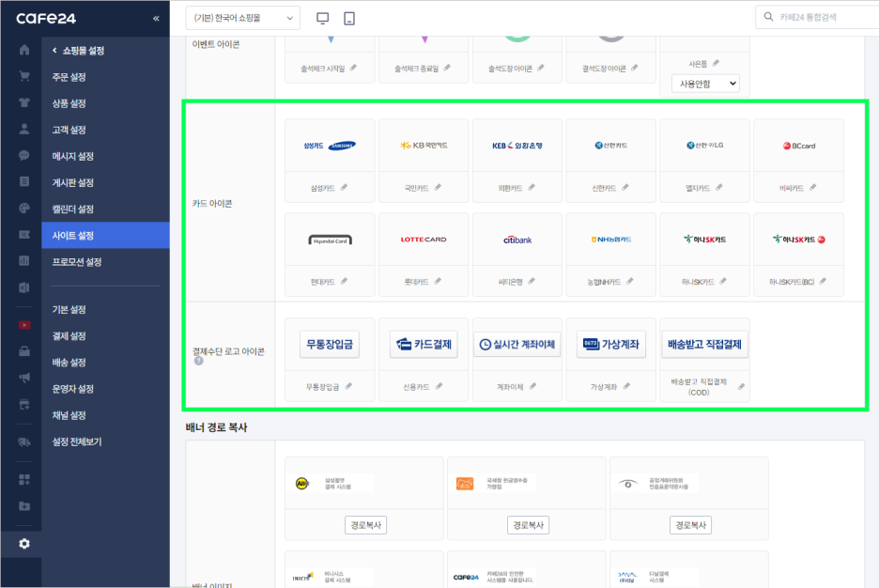Open the board list icon
This screenshot has width=879, height=588.
24,181
